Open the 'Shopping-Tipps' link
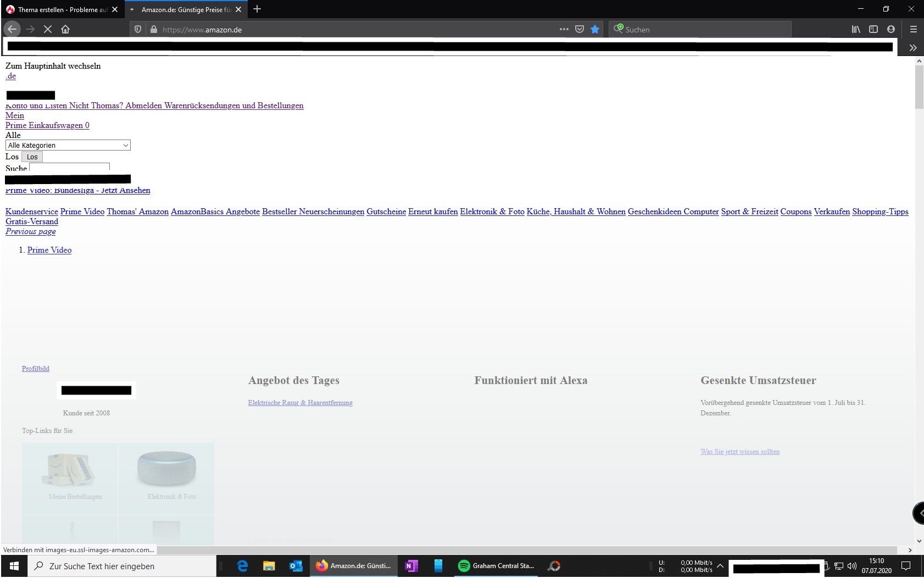This screenshot has width=924, height=578. (880, 212)
